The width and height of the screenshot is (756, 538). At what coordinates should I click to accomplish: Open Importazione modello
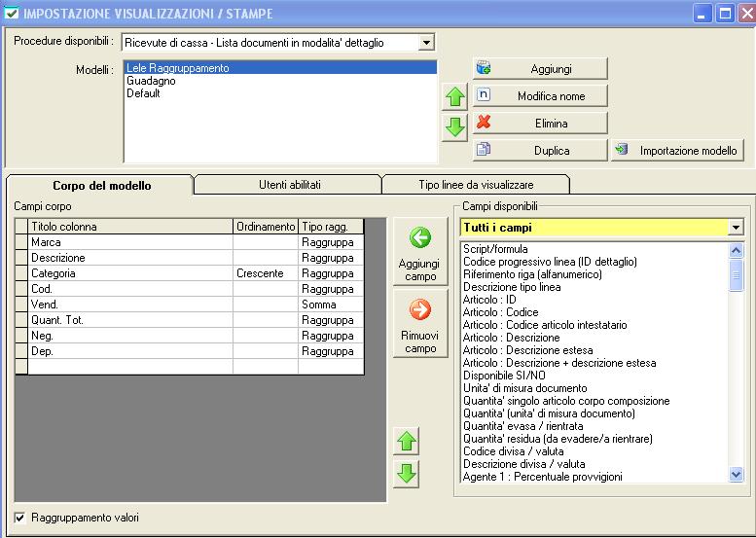[x=677, y=151]
